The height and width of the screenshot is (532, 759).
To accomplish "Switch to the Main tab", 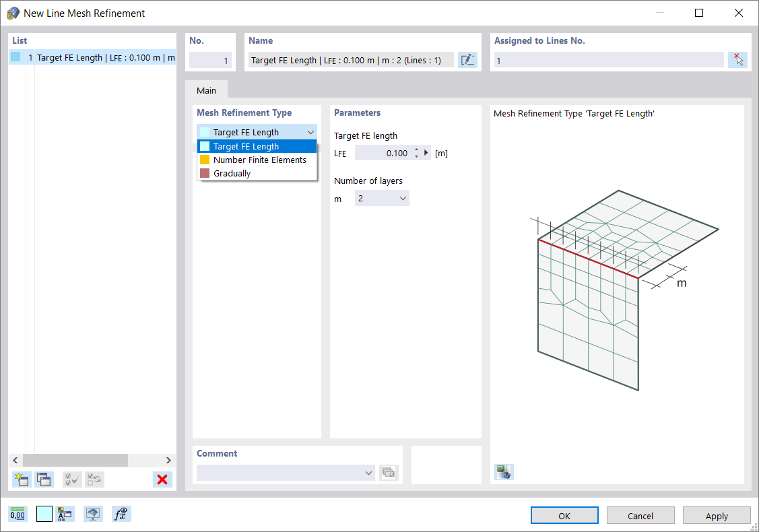I will [206, 90].
